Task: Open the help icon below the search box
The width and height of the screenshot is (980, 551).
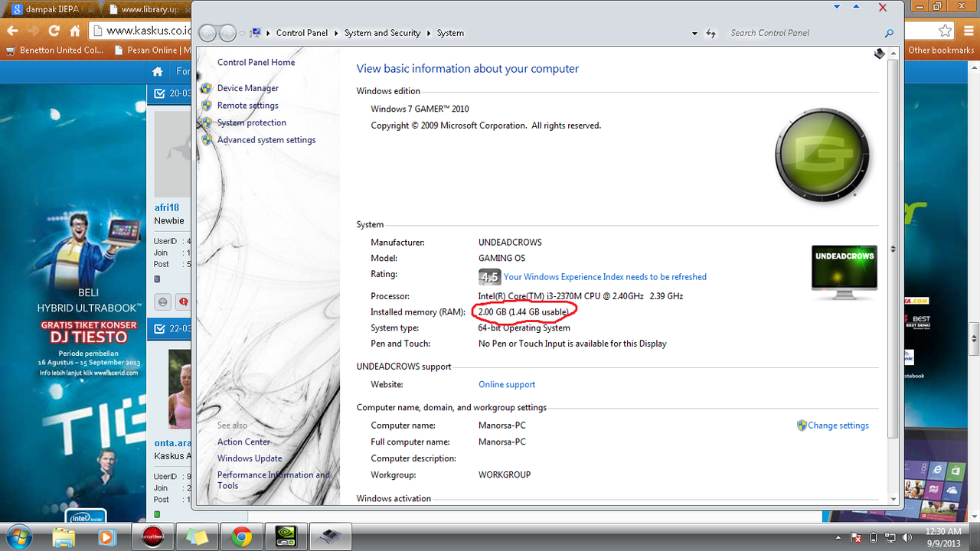Action: pyautogui.click(x=880, y=54)
